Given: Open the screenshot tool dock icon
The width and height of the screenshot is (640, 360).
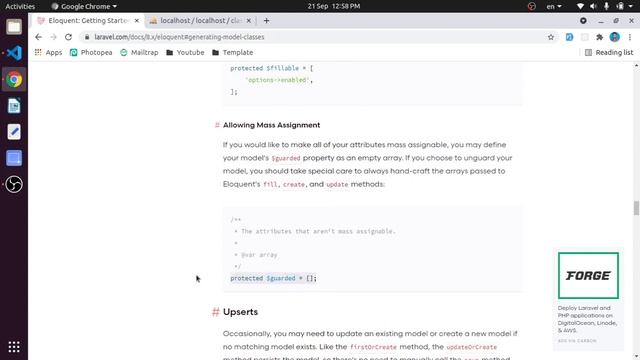Looking at the screenshot, I should click(14, 158).
